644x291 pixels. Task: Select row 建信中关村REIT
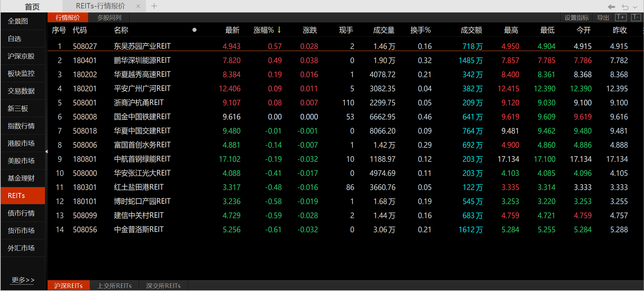tap(345, 215)
